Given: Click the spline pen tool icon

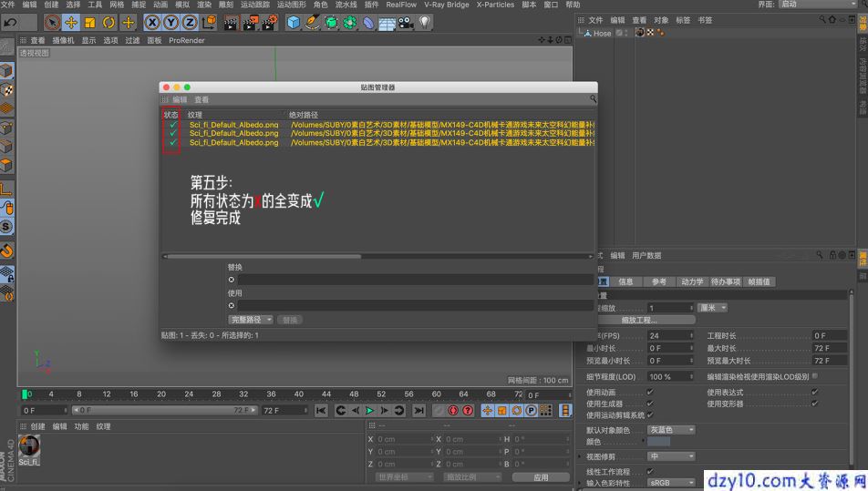Looking at the screenshot, I should [312, 23].
